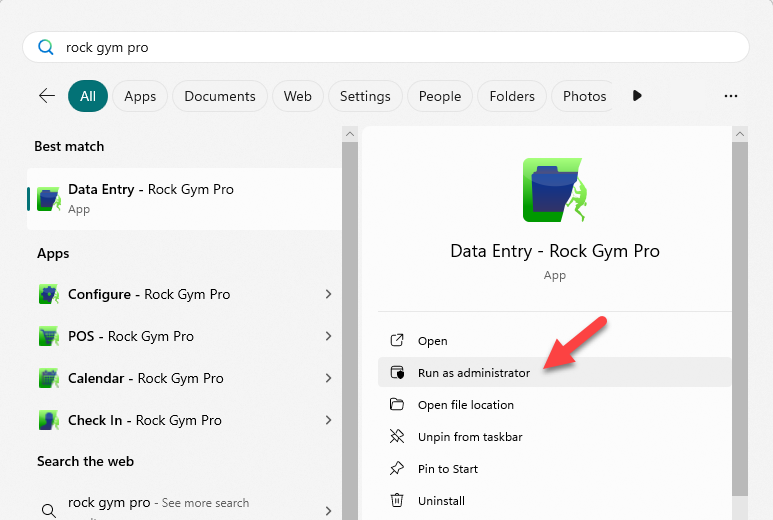The image size is (773, 520).
Task: Choose Pin to Start
Action: [x=555, y=469]
